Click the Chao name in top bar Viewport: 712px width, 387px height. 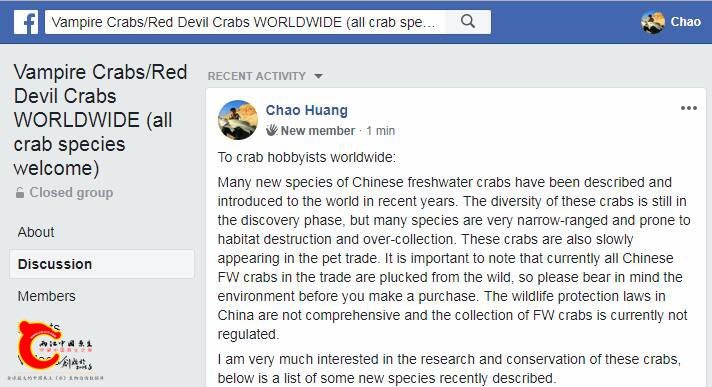(x=686, y=22)
